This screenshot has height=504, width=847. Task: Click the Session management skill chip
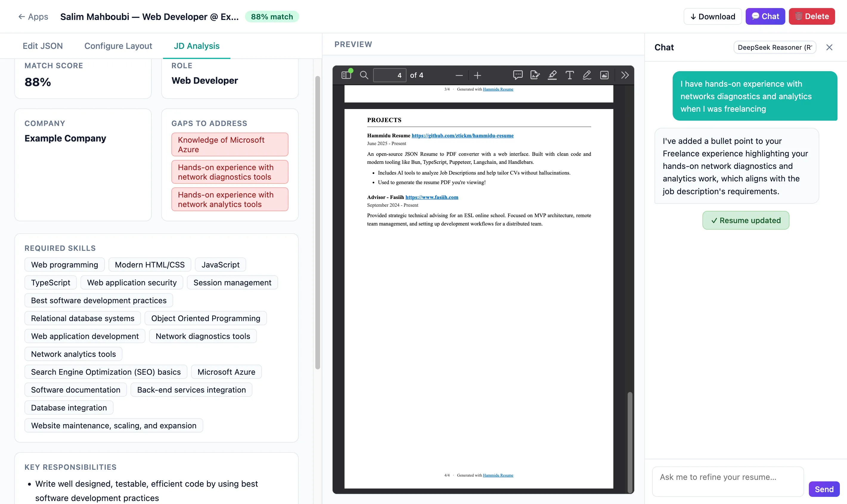[x=232, y=283]
